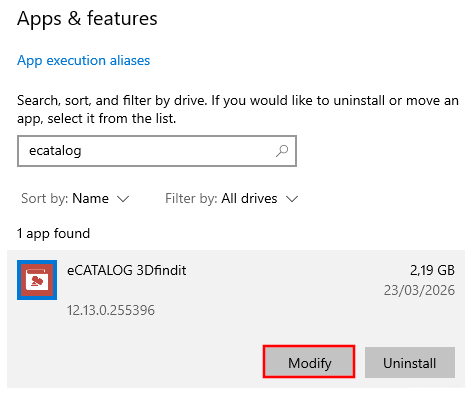Click the 2,19 GB size value
This screenshot has width=471, height=393.
pyautogui.click(x=432, y=270)
